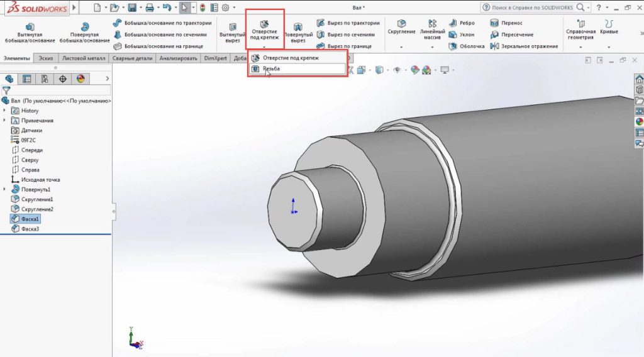Open the FeatureManager design tree tab

click(x=9, y=79)
